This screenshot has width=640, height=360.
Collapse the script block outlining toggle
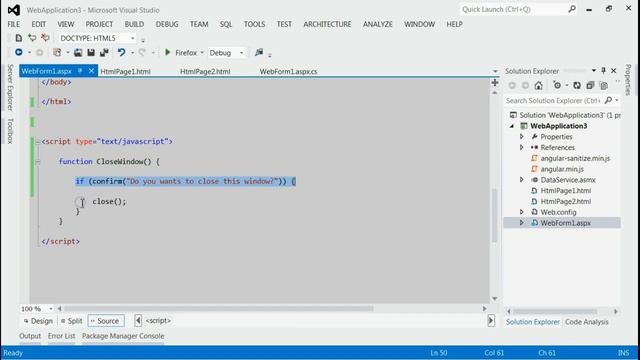point(38,142)
